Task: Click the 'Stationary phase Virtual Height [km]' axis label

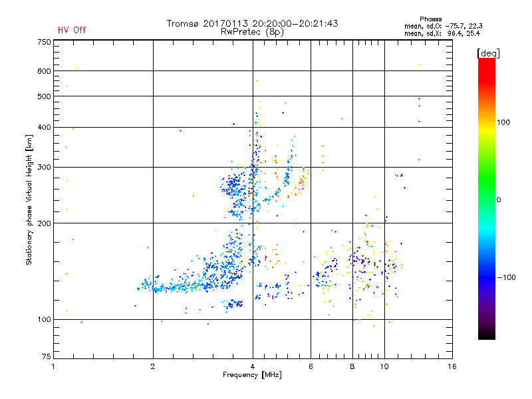Action: coord(29,199)
